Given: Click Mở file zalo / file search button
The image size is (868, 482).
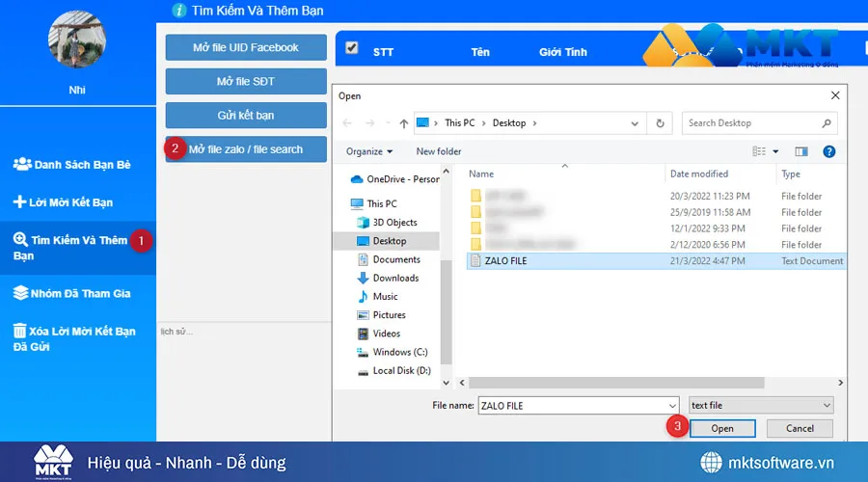Looking at the screenshot, I should pos(246,149).
